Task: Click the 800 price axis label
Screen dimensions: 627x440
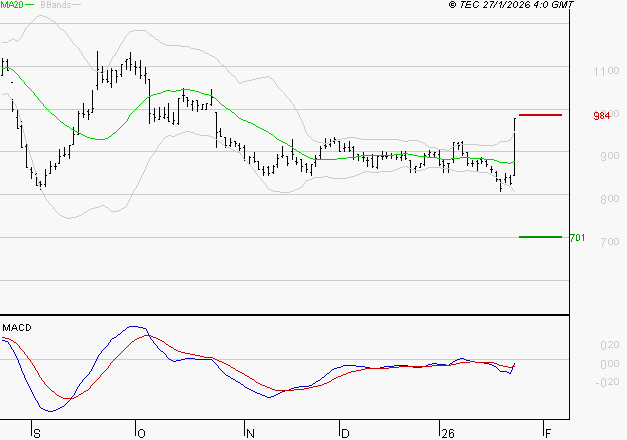Action: pyautogui.click(x=609, y=199)
